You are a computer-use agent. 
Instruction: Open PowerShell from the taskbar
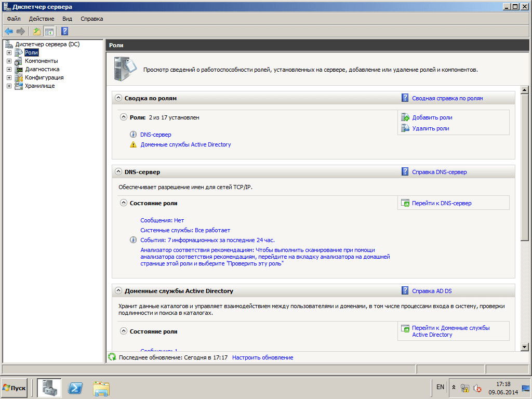point(76,388)
